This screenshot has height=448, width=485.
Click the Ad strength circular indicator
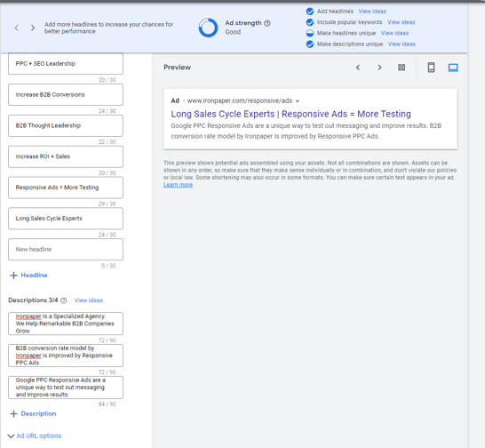tap(208, 28)
